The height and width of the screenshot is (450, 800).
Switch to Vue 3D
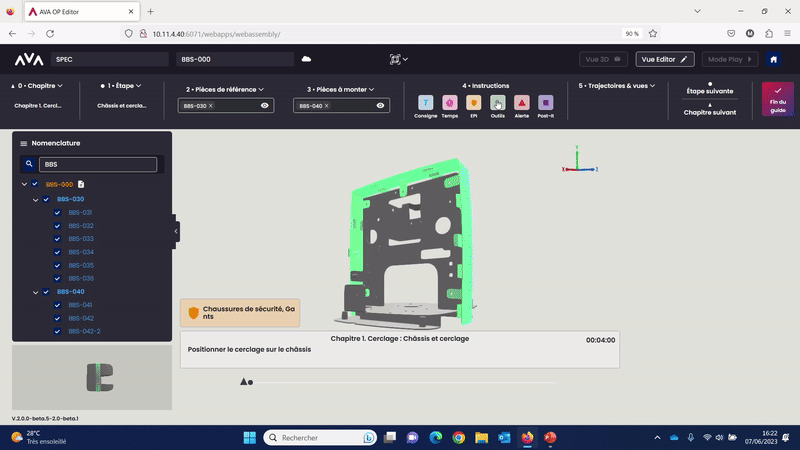[x=603, y=59]
